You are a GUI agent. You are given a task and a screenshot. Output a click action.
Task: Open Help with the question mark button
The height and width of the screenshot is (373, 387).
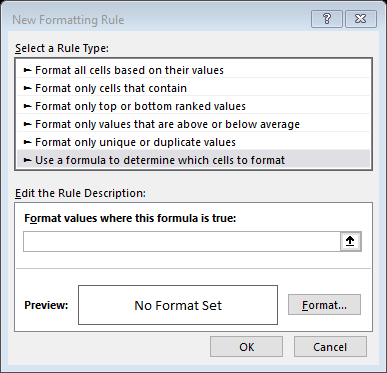point(327,19)
